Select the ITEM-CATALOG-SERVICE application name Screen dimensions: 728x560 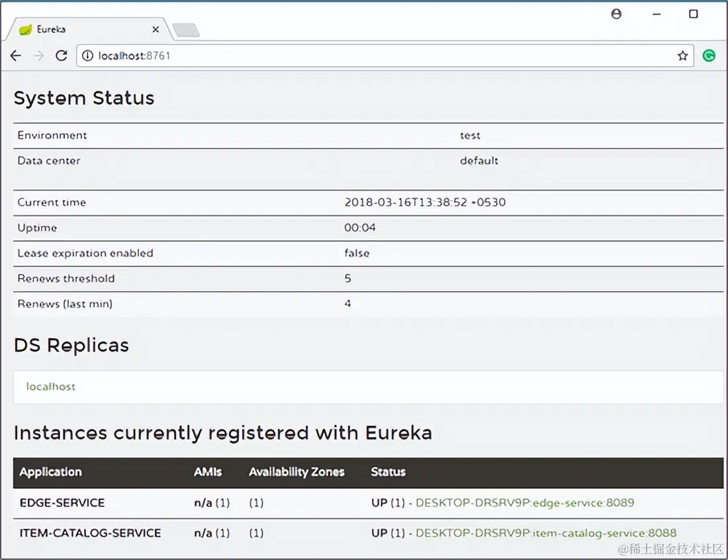pyautogui.click(x=90, y=533)
